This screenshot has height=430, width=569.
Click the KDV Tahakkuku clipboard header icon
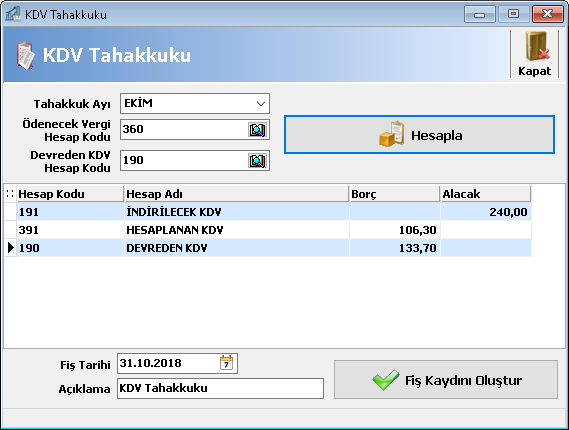(25, 55)
